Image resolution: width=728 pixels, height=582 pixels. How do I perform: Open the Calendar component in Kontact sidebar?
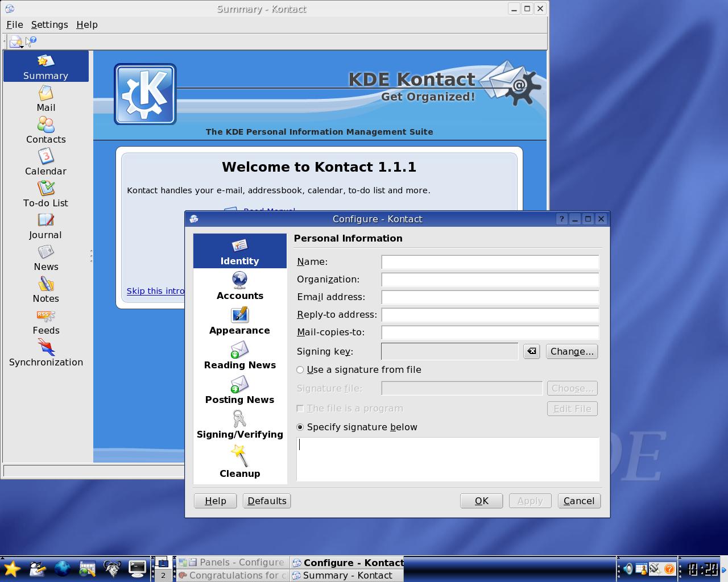pos(46,162)
